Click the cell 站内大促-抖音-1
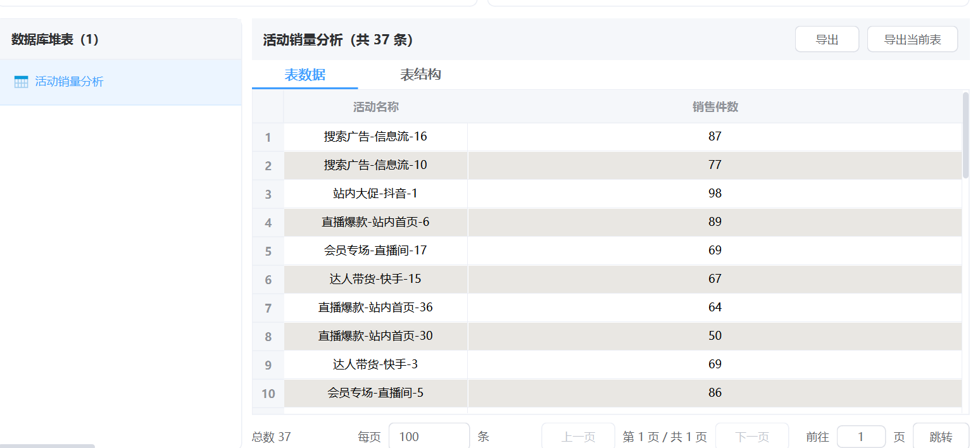The height and width of the screenshot is (448, 980). tap(375, 194)
